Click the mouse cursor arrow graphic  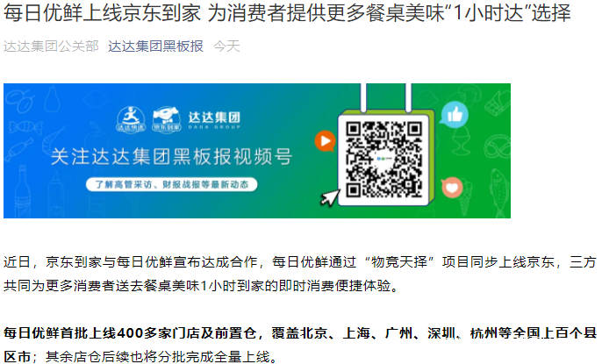tap(329, 197)
